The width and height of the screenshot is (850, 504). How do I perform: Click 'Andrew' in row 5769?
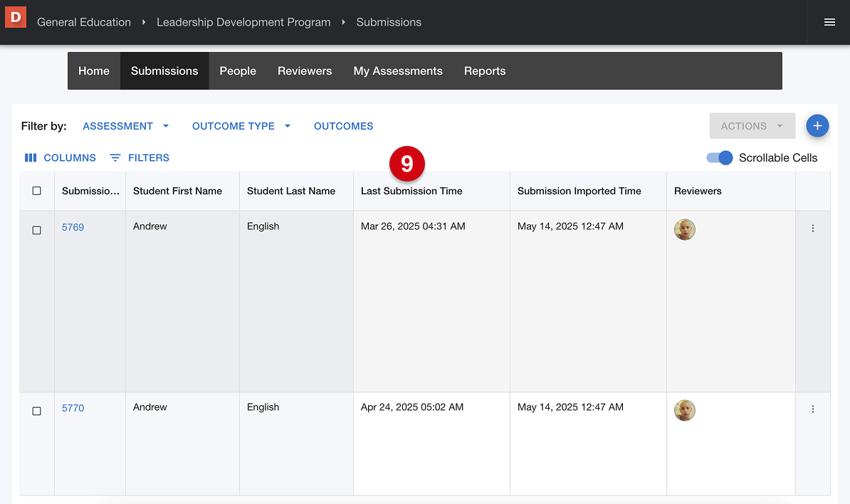pyautogui.click(x=150, y=226)
